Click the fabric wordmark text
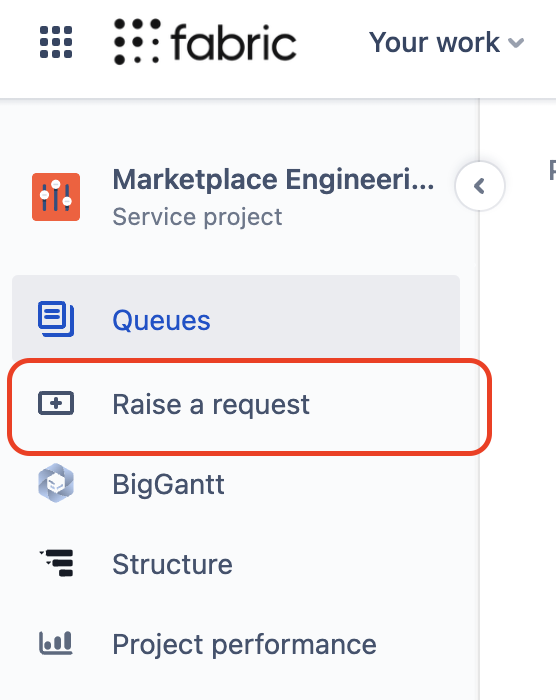Image resolution: width=556 pixels, height=700 pixels. tap(234, 42)
